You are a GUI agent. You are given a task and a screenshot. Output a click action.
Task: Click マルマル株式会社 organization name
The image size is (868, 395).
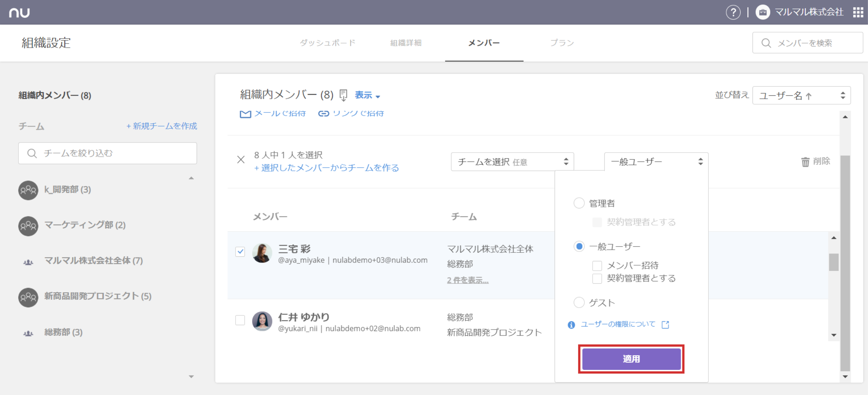809,12
